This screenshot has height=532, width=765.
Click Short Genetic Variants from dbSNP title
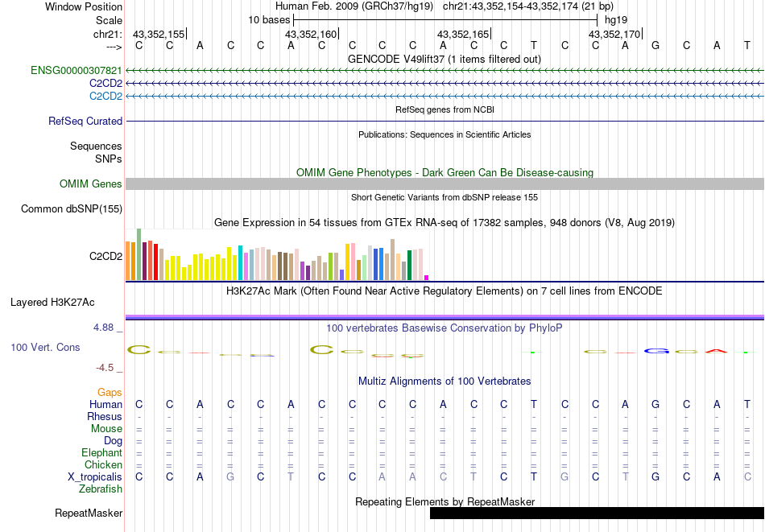coord(445,197)
